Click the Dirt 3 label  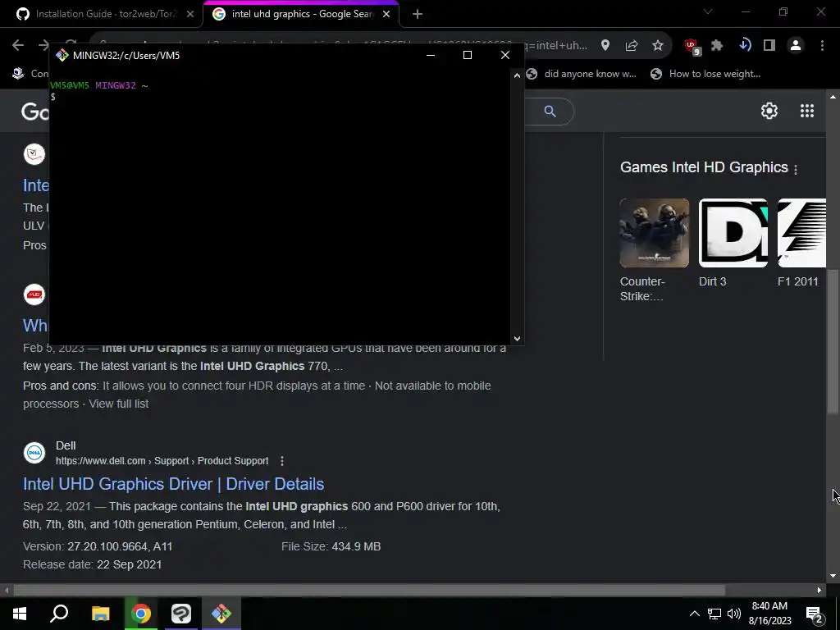(x=713, y=282)
